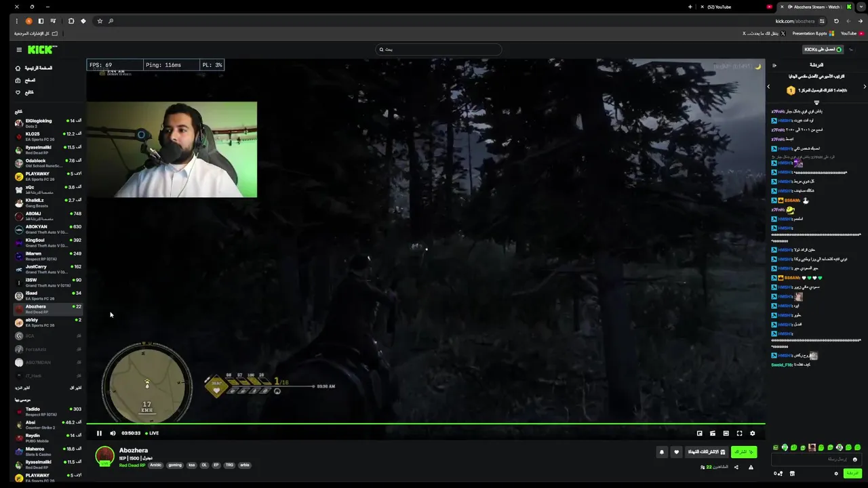Screen dimensions: 868x488
Task: Open PLAYAWAY channel avatar in following list
Action: pos(19,176)
